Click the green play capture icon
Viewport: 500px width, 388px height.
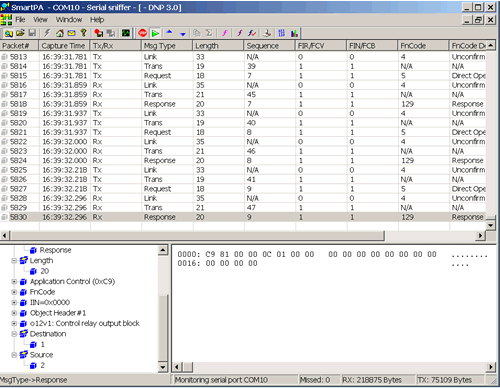coord(155,33)
